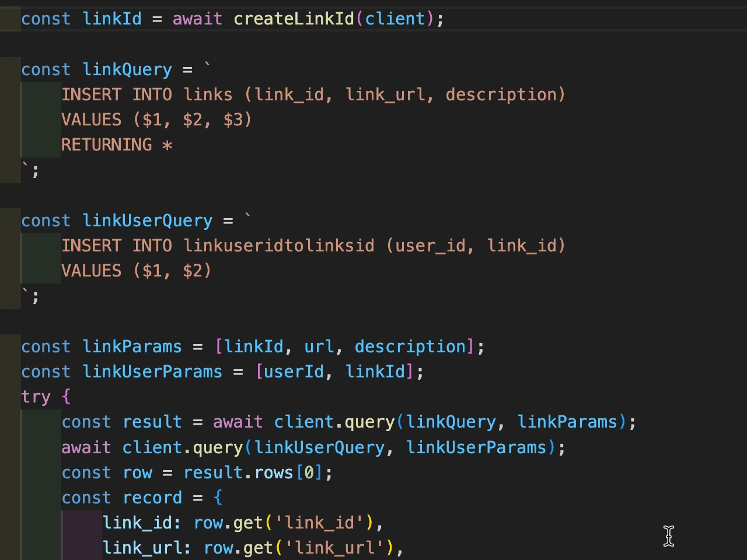Click 'description' in the linkParams array
Screen dimensions: 747x560
pos(410,346)
